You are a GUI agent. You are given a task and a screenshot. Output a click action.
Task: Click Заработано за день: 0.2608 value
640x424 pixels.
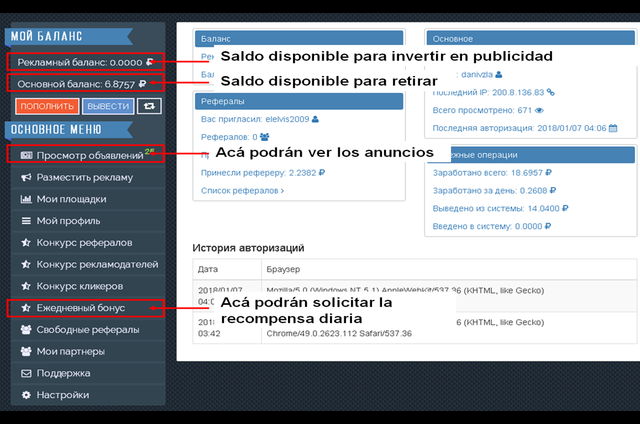pos(533,191)
